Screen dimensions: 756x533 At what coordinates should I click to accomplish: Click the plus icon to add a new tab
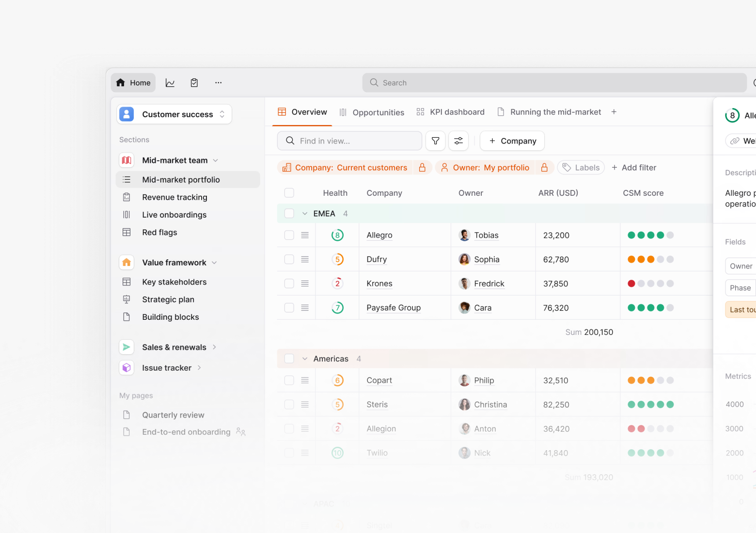click(614, 112)
